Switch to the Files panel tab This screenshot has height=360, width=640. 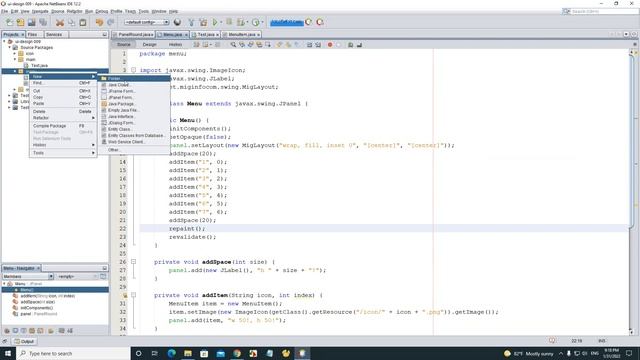click(33, 35)
